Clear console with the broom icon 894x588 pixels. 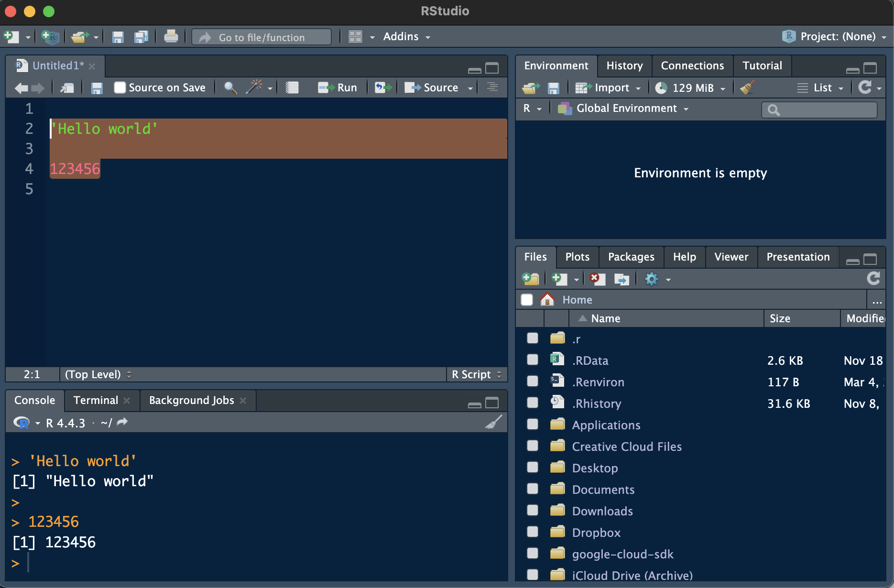tap(493, 423)
